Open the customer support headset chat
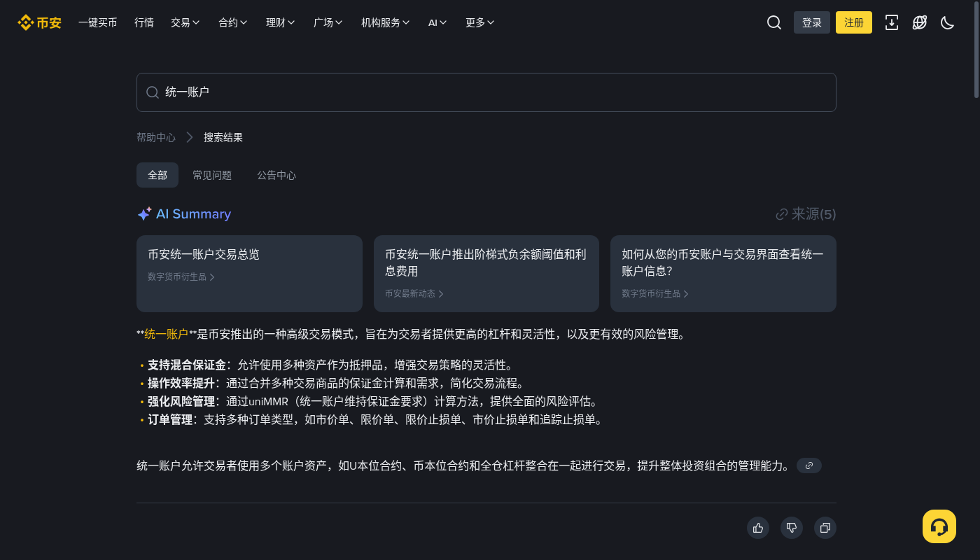This screenshot has width=980, height=560. 939,526
